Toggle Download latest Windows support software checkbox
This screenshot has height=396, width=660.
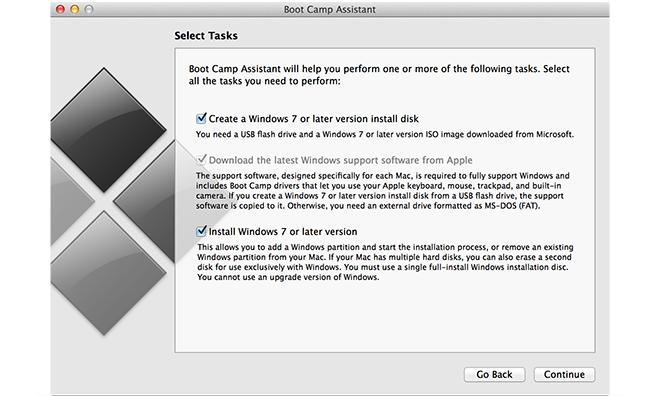pos(201,160)
